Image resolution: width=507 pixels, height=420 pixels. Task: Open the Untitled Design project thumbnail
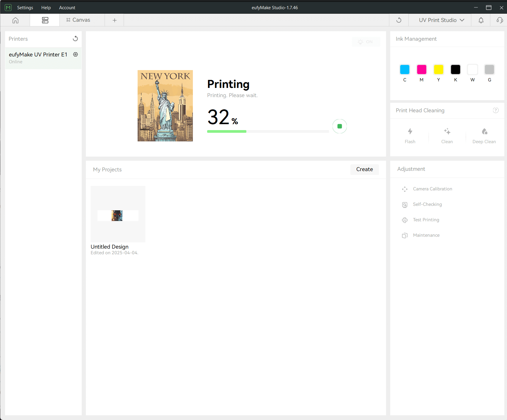pyautogui.click(x=118, y=214)
